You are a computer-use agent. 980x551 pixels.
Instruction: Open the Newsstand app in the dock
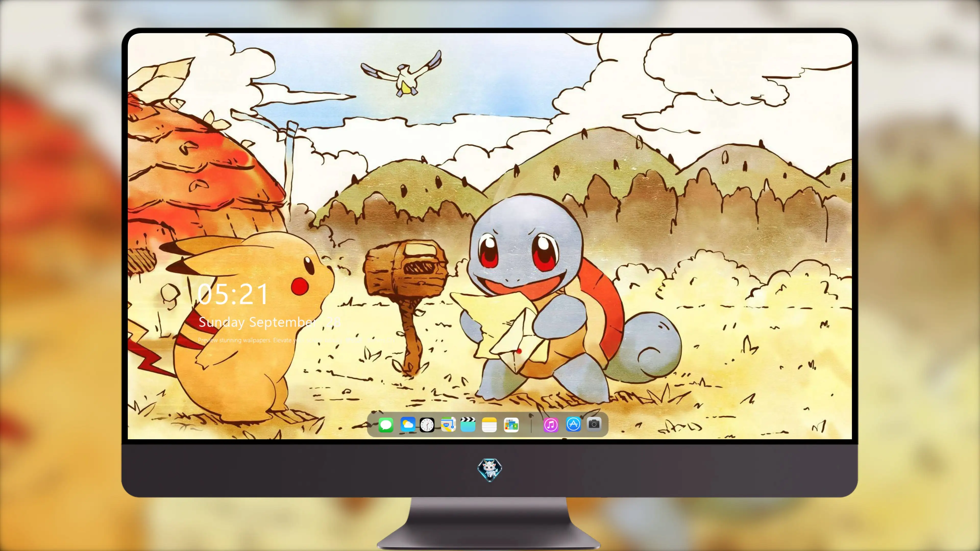coord(511,425)
